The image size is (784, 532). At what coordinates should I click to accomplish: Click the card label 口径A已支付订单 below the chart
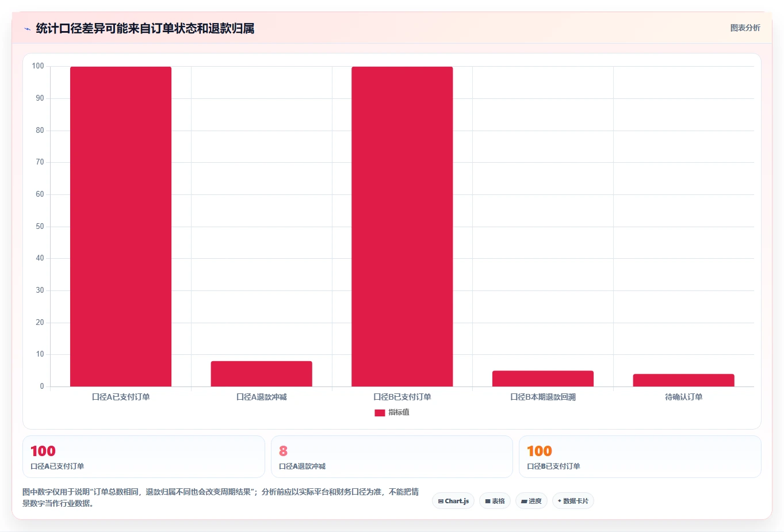(57, 466)
